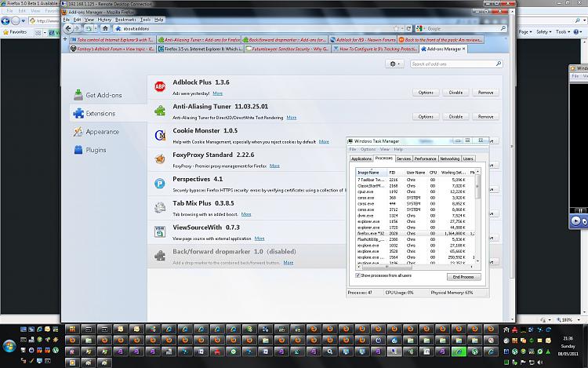Open Page dropdown in Internet Explorer toolbar
This screenshot has width=588, height=368.
[x=525, y=32]
